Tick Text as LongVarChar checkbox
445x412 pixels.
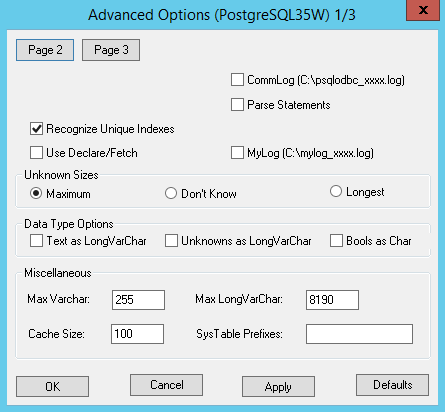point(36,241)
